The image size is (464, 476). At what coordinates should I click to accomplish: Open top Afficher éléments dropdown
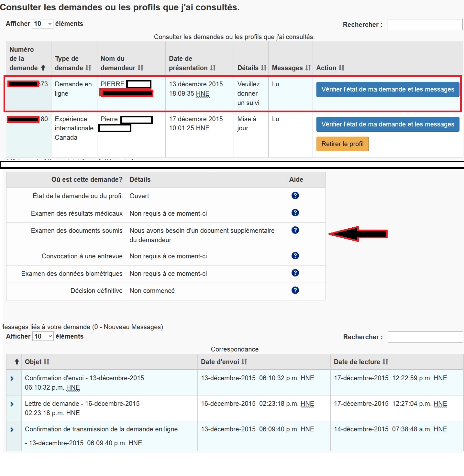(x=42, y=24)
